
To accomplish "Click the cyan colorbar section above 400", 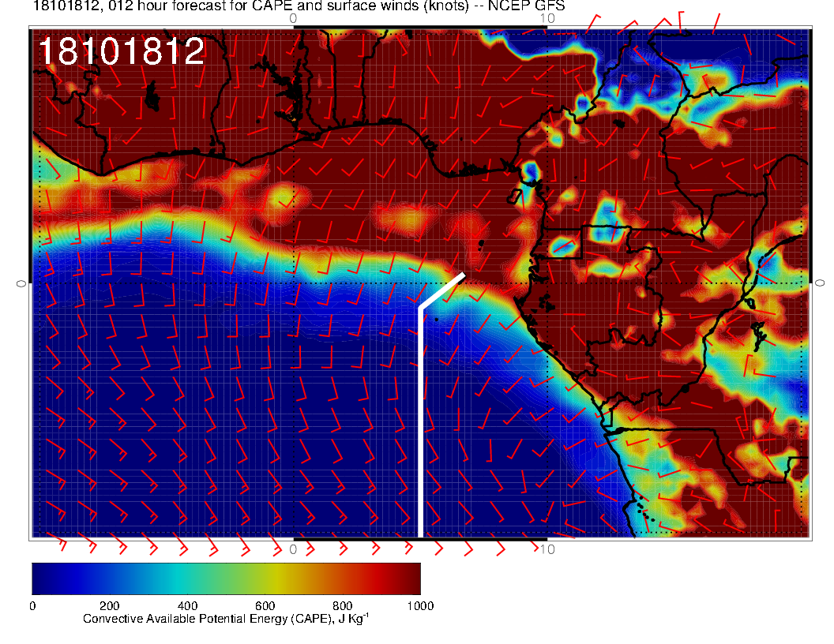I will (x=187, y=578).
